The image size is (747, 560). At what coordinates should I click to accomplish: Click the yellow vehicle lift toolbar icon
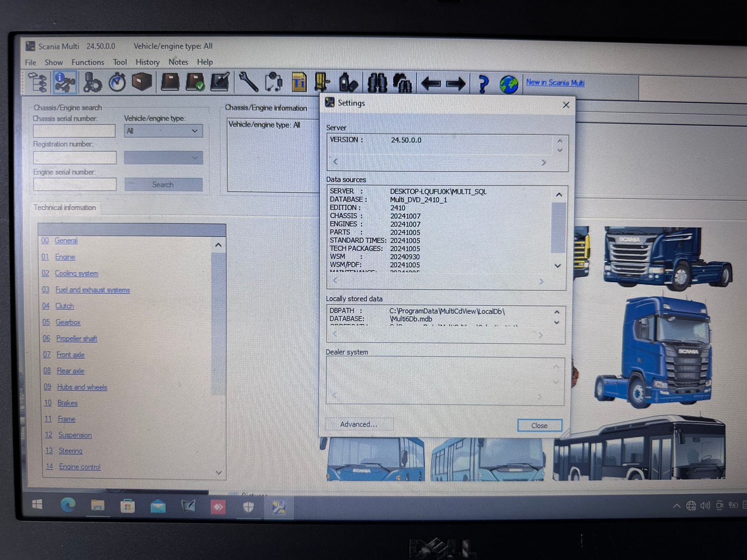(x=323, y=82)
